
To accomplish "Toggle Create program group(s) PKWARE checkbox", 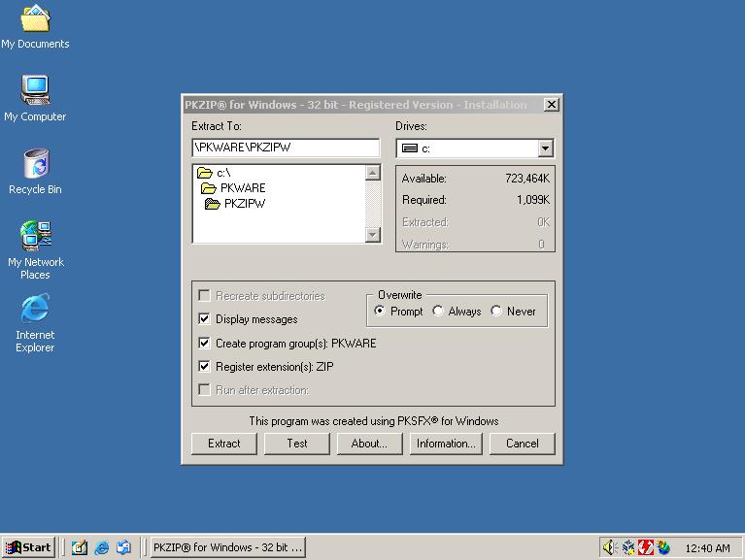I will tap(204, 343).
